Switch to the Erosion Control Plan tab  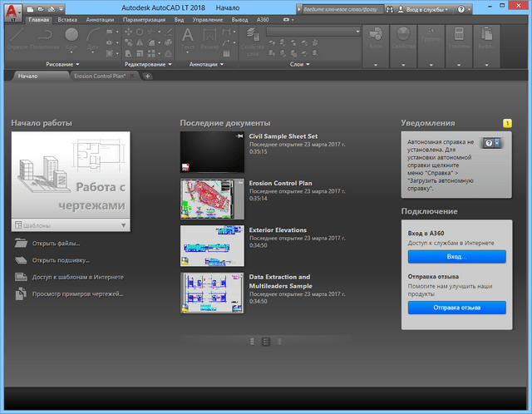(99, 76)
